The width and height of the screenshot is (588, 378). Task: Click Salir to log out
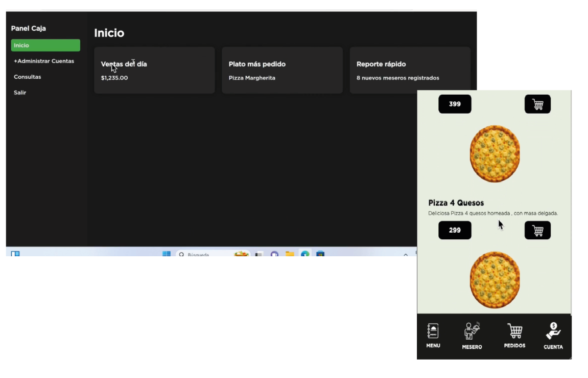[x=20, y=93]
